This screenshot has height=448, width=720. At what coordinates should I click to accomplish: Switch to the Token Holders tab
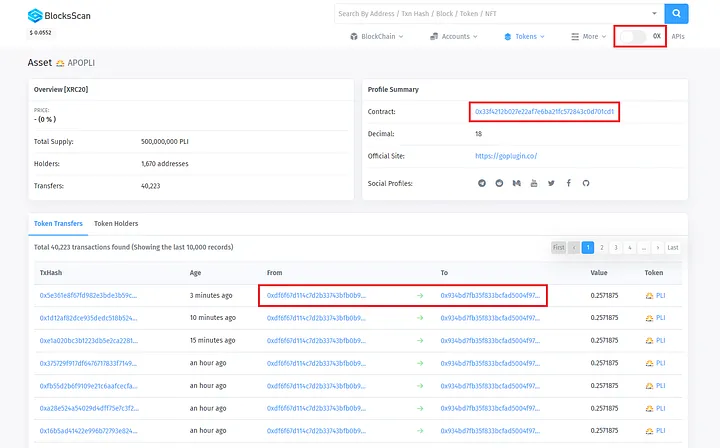point(116,223)
